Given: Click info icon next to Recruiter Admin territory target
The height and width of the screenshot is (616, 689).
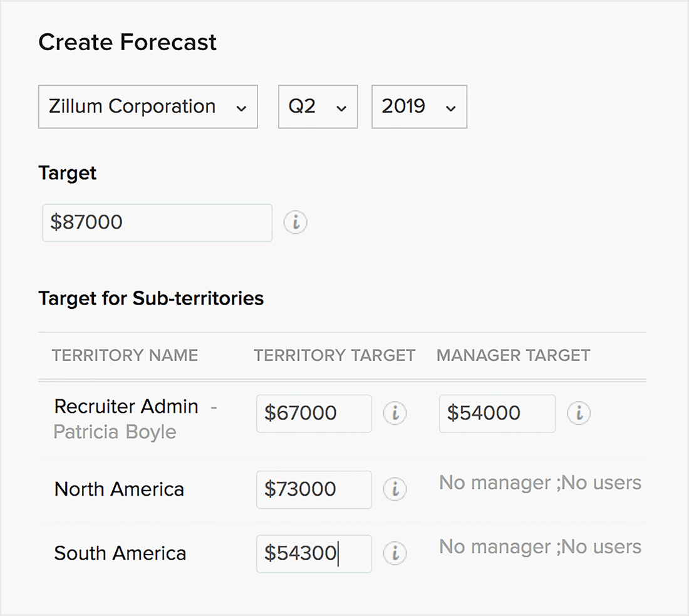Looking at the screenshot, I should (395, 413).
